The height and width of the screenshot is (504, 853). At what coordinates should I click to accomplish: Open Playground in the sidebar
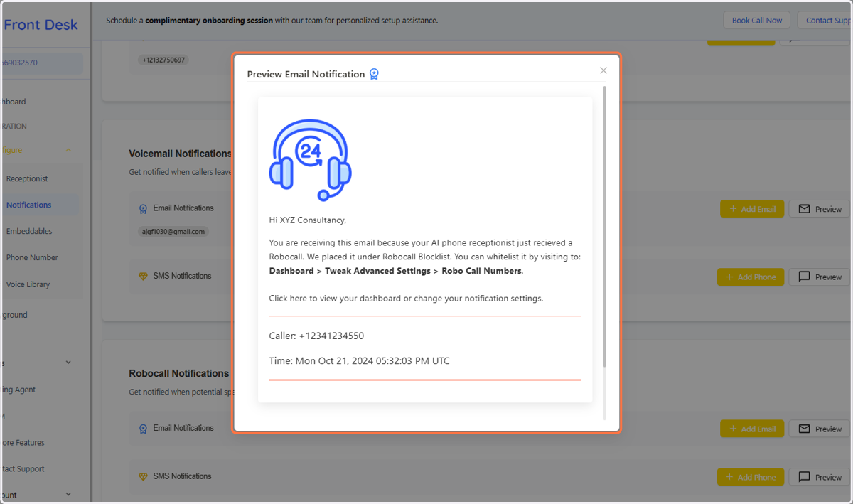pyautogui.click(x=14, y=315)
